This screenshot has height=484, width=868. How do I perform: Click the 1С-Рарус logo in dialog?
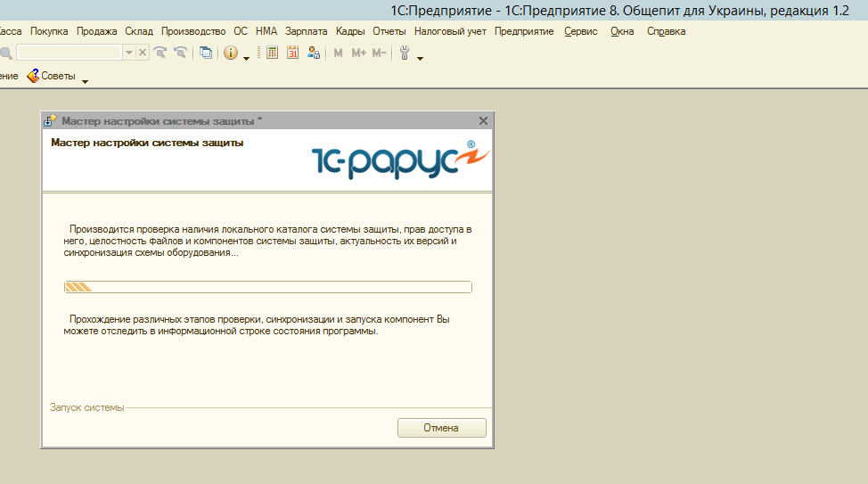pos(400,160)
